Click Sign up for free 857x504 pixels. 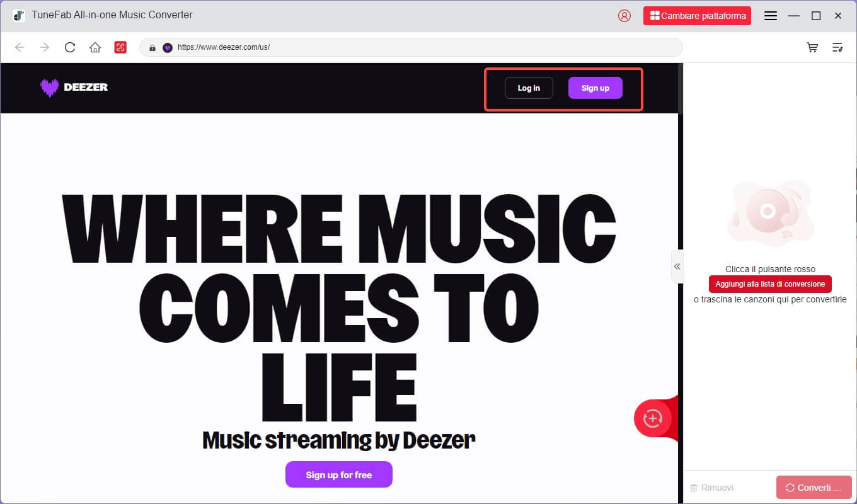tap(338, 475)
